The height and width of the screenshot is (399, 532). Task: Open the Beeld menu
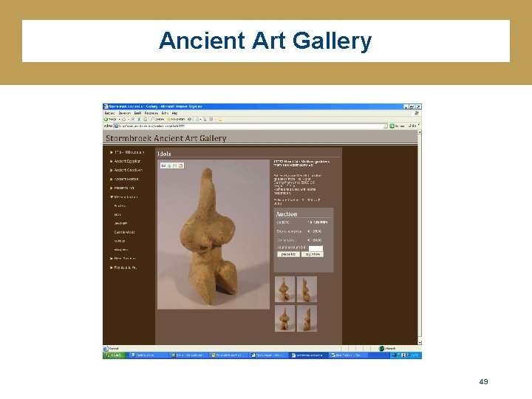click(137, 113)
